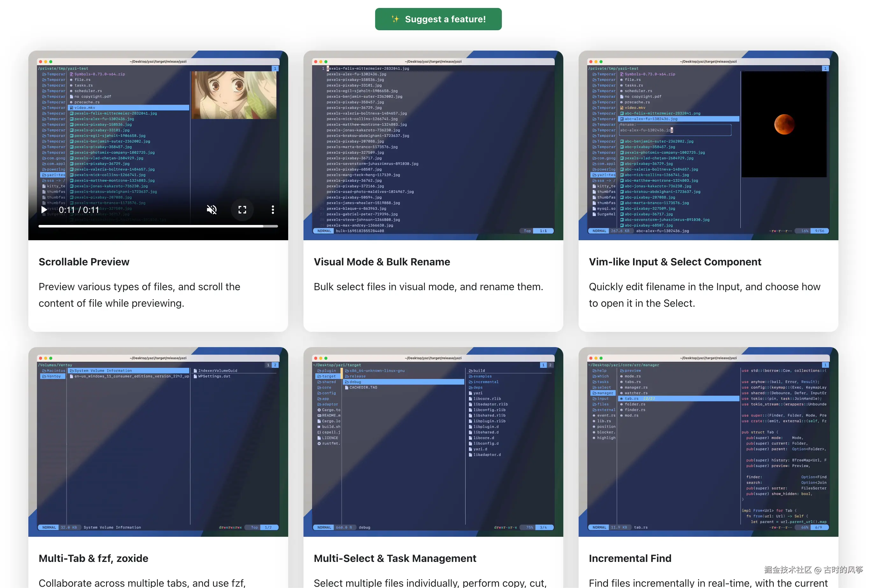The width and height of the screenshot is (877, 588).
Task: Open the Visual Mode & Bulk Rename demo
Action: 433,145
